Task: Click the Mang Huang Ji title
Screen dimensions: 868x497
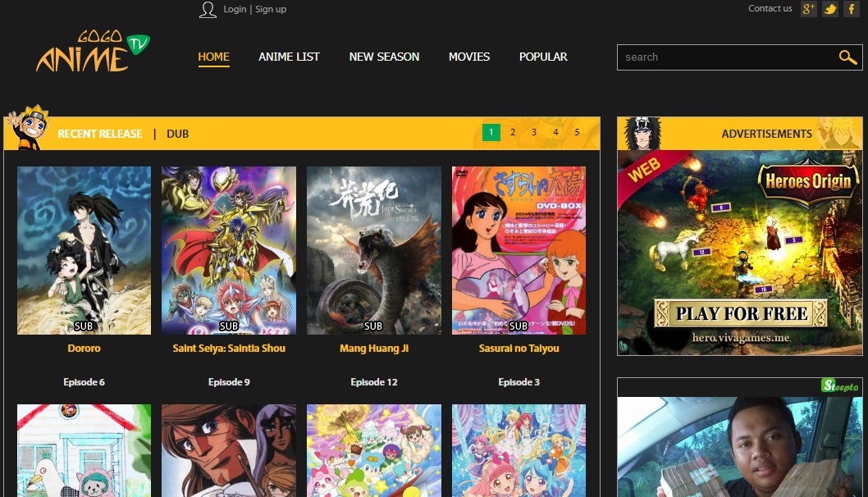Action: click(373, 348)
